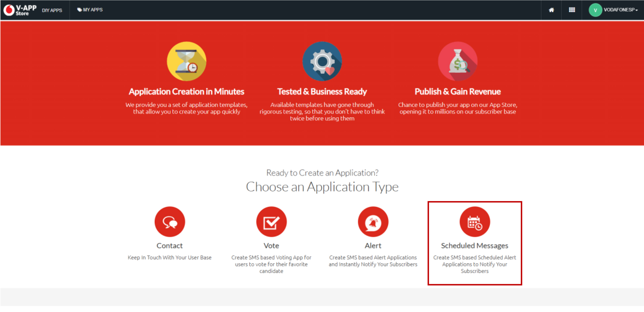This screenshot has height=312, width=644.
Task: Click the gear Tested & Business Ready icon
Action: [322, 61]
